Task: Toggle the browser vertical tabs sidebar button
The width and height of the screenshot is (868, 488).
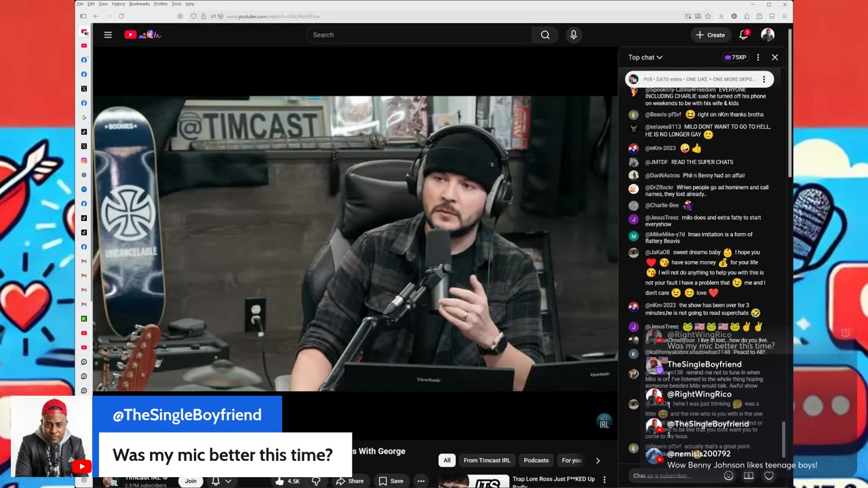Action: tap(83, 16)
